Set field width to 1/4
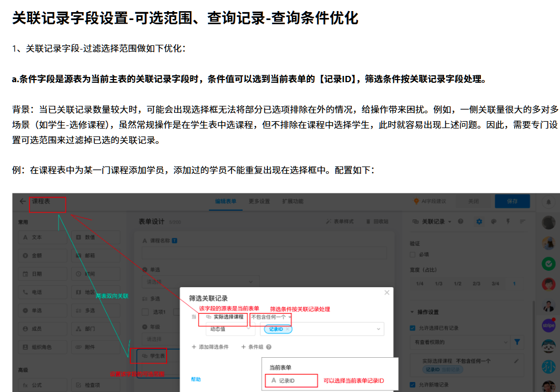 click(x=420, y=284)
